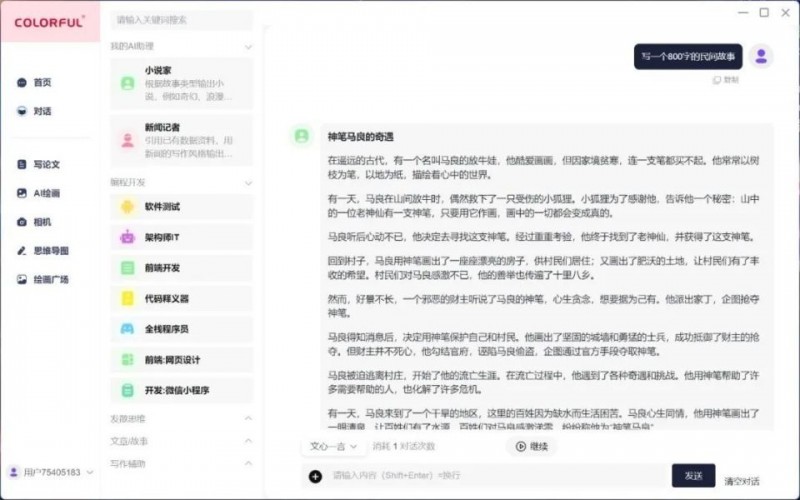Viewport: 800px width, 500px height.
Task: Click 清空对话 to clear the conversation
Action: pos(744,481)
